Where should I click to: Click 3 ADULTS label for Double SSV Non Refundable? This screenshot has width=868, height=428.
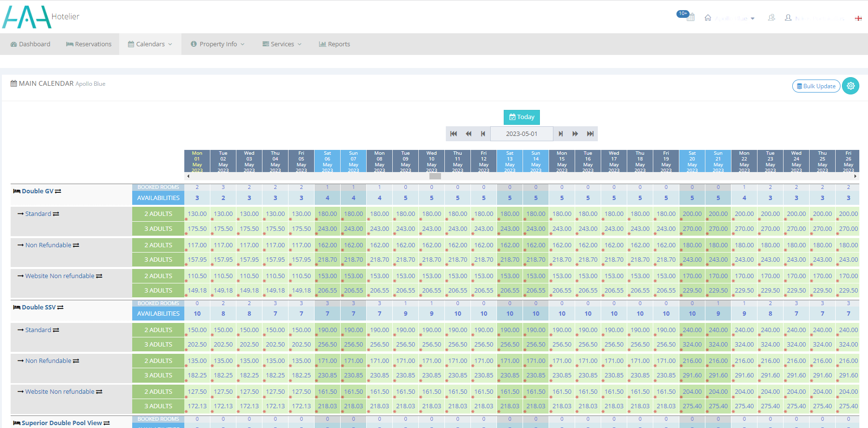click(158, 375)
